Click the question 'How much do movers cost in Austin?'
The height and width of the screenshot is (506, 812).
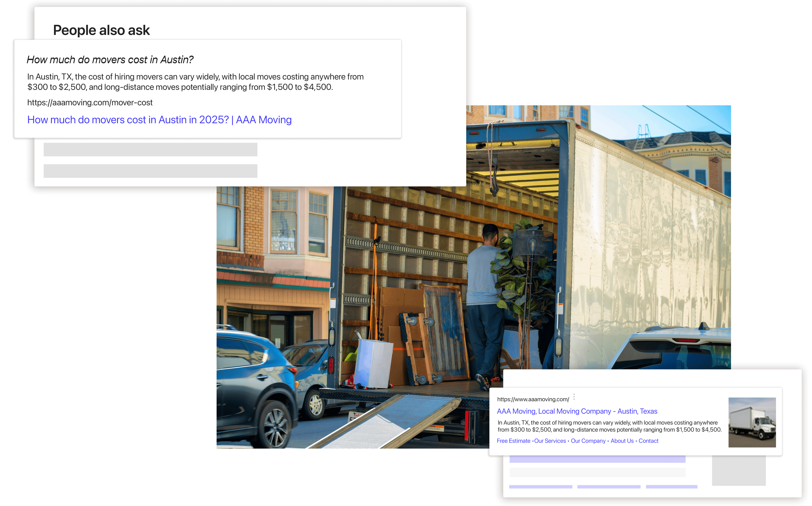110,60
